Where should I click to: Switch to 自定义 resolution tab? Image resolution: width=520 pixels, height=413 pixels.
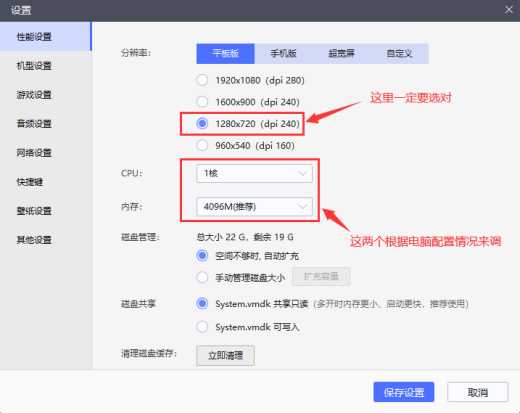click(399, 53)
